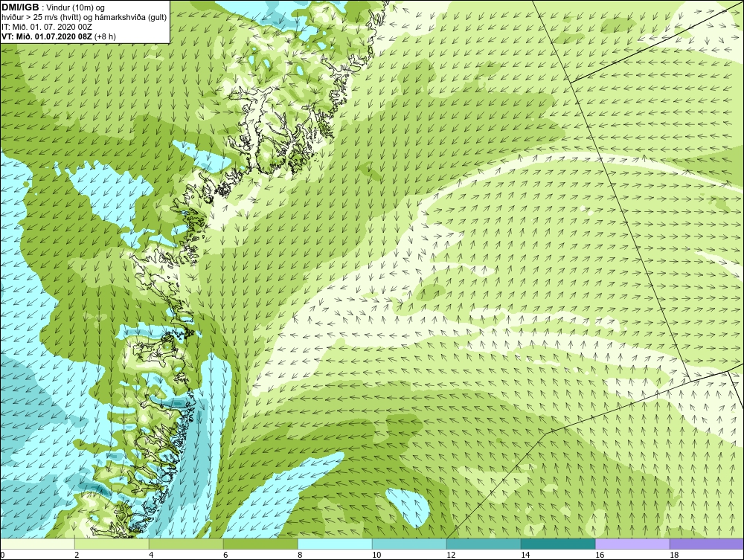Click the legend scale label '2'

[x=77, y=555]
